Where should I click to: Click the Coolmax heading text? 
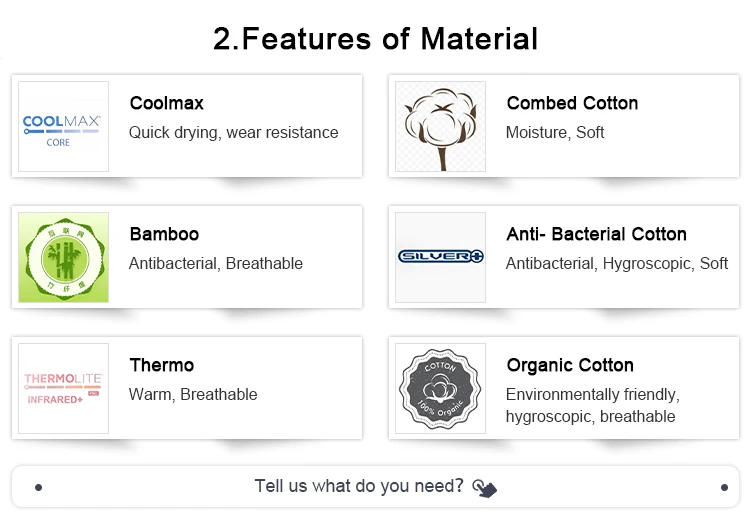pos(166,103)
